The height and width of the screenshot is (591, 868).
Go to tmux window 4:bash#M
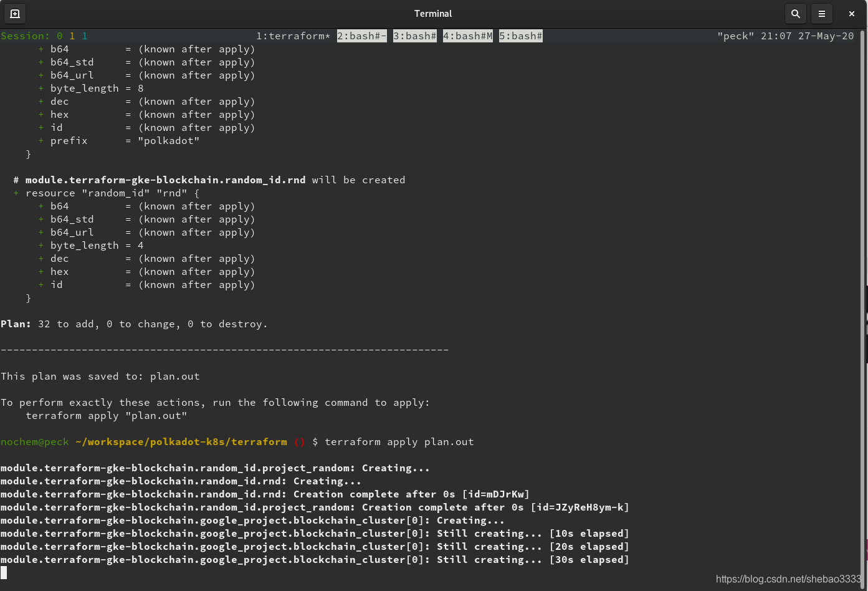click(468, 36)
